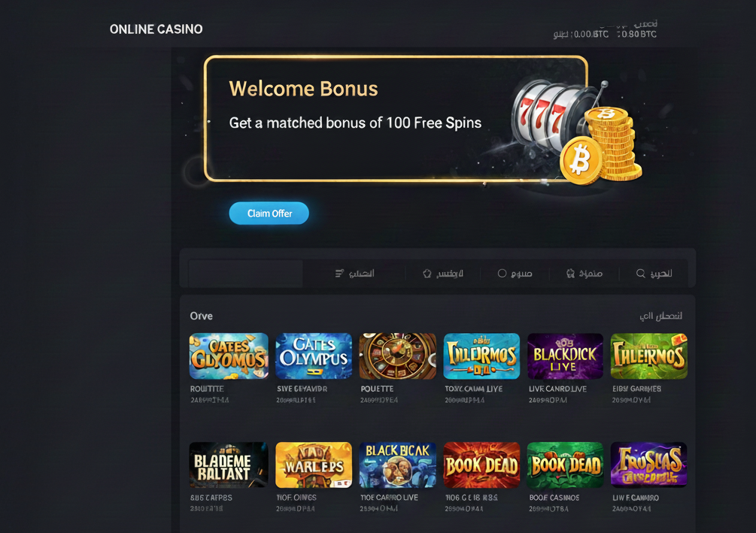Click the Arabic view-all link beside Orve
The height and width of the screenshot is (533, 756).
click(x=660, y=316)
